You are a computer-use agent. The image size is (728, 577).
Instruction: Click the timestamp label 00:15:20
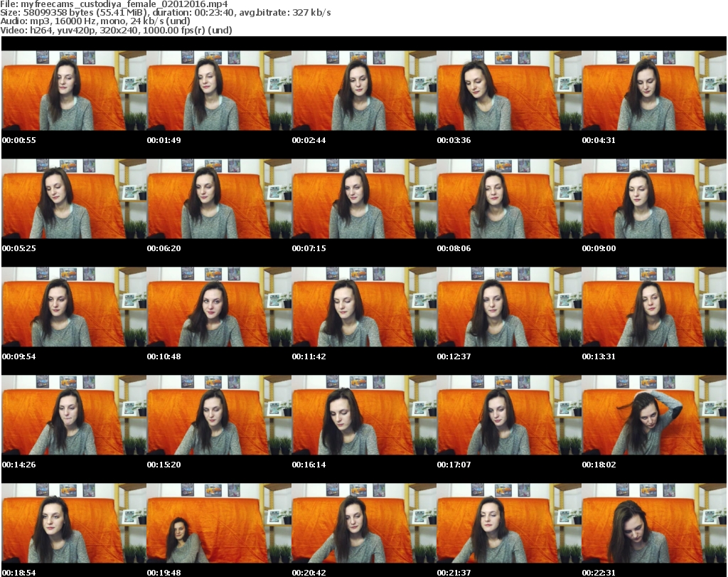[164, 465]
